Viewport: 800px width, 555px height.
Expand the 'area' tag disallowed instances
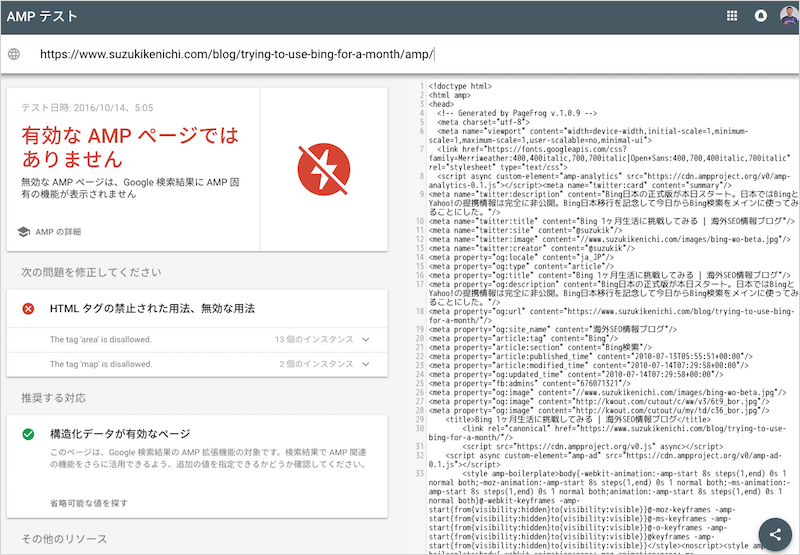366,339
